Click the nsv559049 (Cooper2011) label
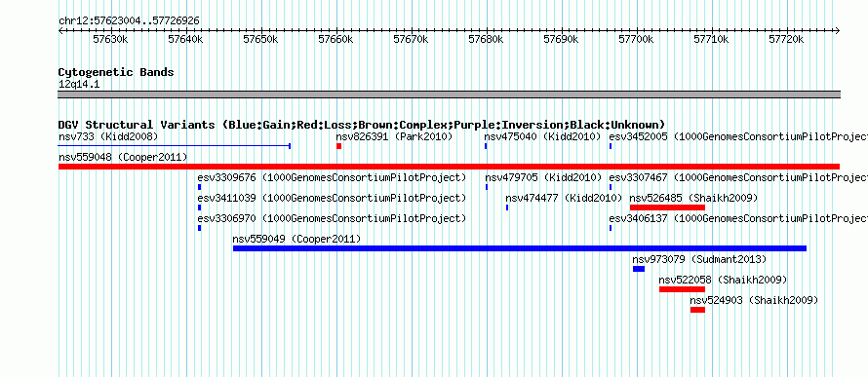 [296, 240]
